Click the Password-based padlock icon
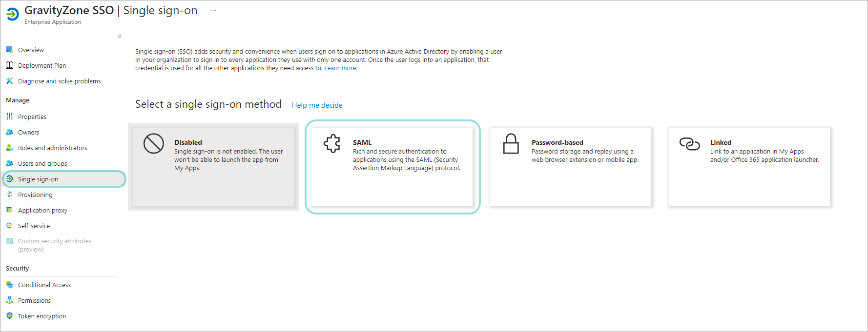 point(511,143)
